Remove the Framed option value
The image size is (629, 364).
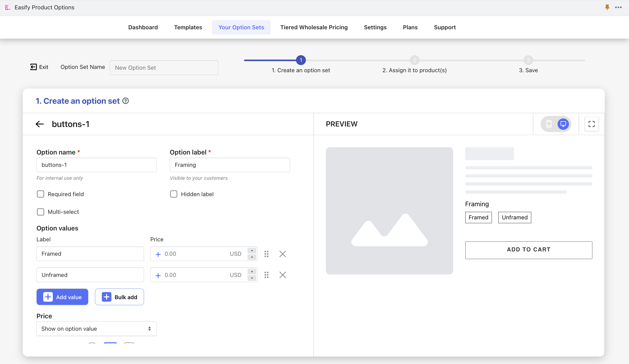pos(282,254)
